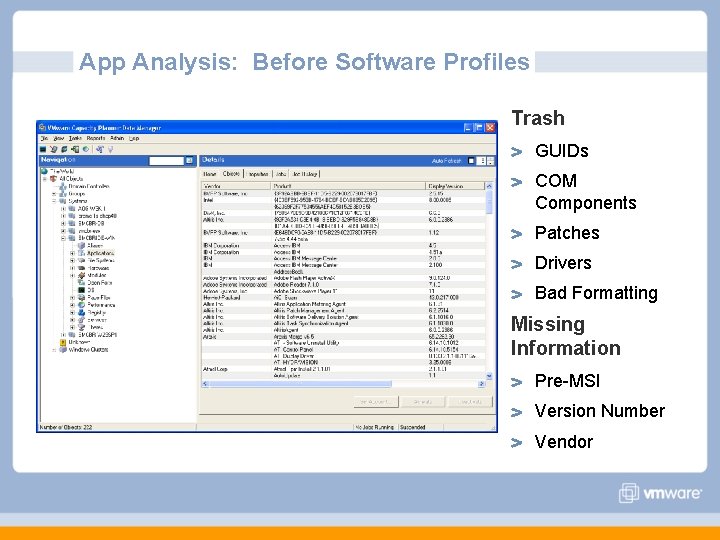The width and height of the screenshot is (720, 540).
Task: Click the Performance node's globe icon
Action: point(81,305)
